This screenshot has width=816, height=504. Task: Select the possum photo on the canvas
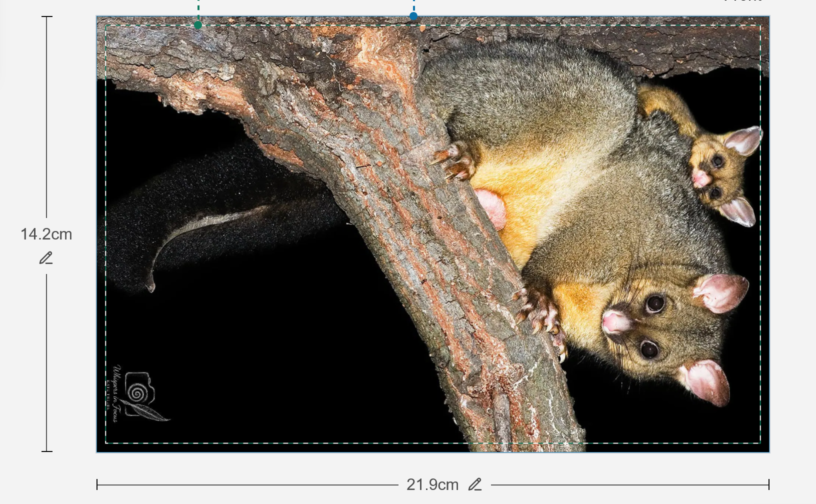coord(433,234)
